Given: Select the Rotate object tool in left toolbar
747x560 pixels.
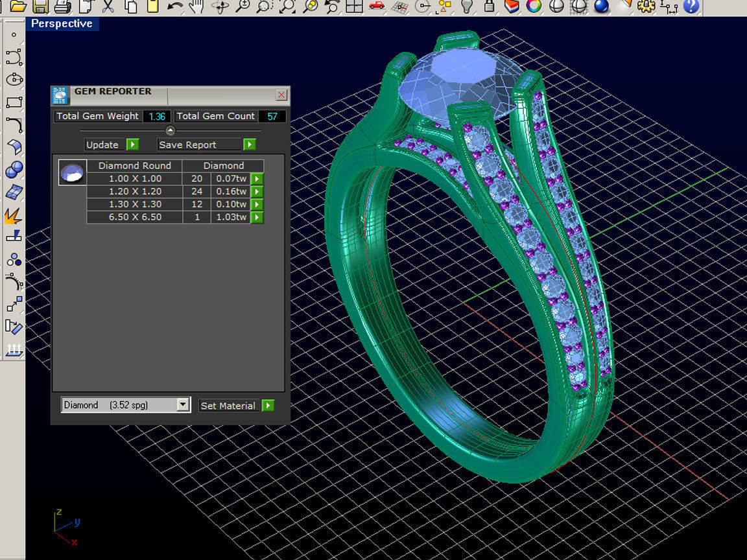Looking at the screenshot, I should (14, 327).
